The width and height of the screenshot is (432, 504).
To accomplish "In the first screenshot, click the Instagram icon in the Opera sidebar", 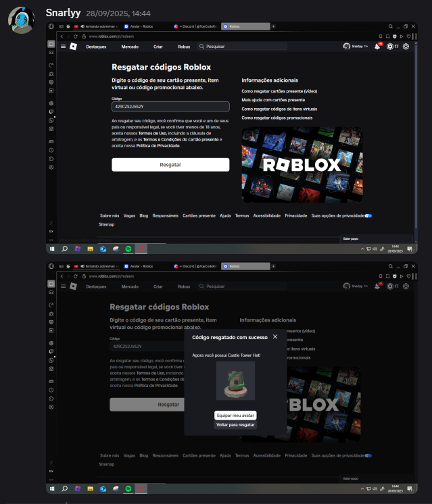I will tap(51, 129).
